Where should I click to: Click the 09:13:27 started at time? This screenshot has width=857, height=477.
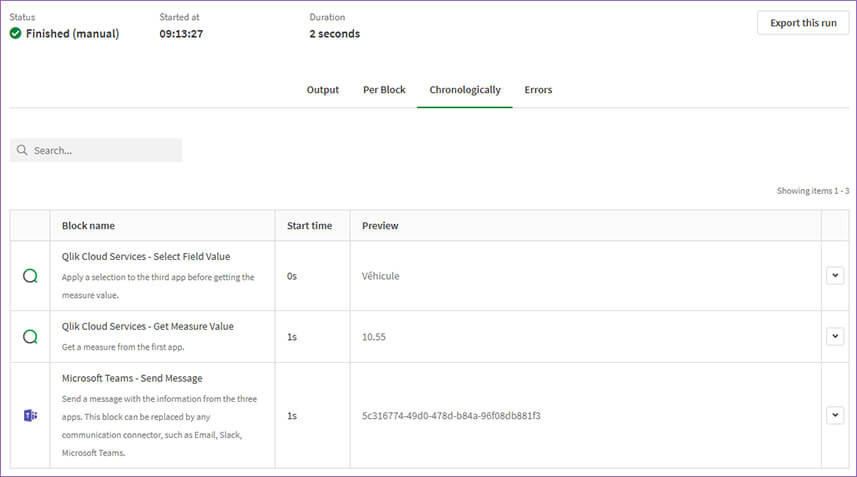(x=181, y=34)
